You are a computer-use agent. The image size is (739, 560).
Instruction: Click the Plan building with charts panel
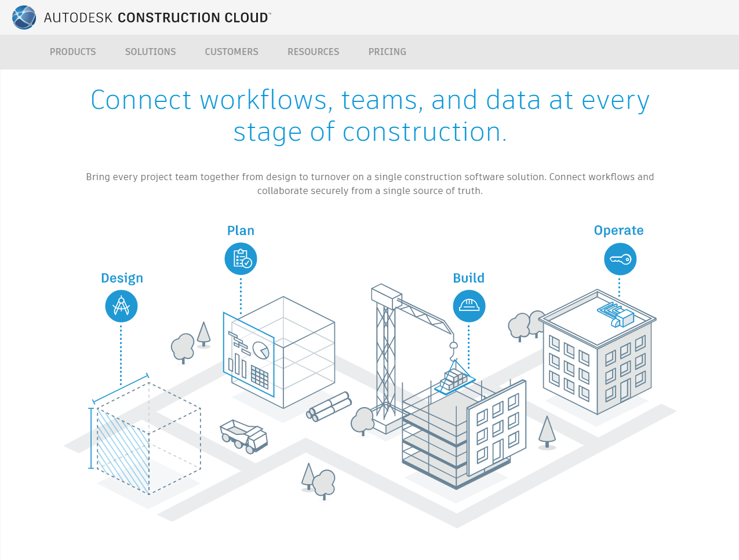tap(279, 352)
